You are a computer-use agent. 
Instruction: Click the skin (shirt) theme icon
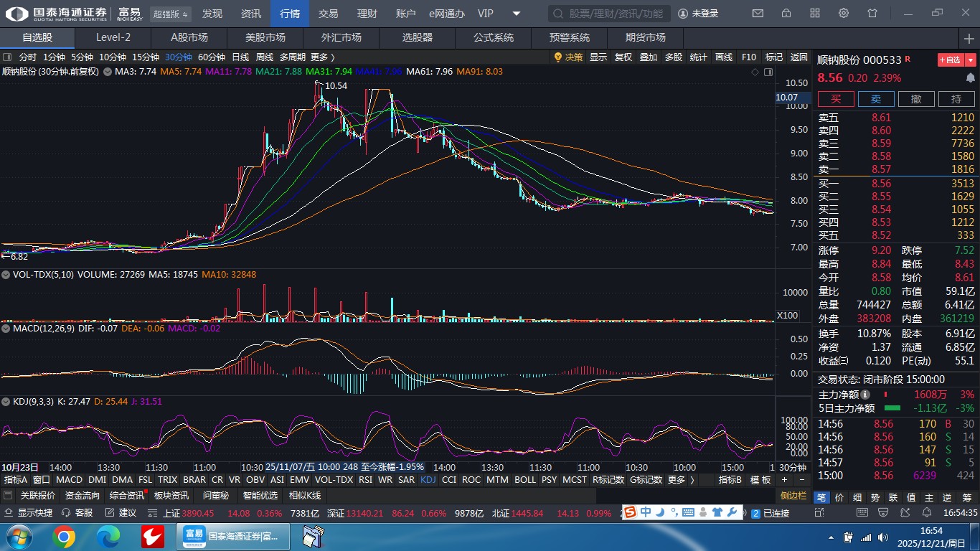coord(872,14)
